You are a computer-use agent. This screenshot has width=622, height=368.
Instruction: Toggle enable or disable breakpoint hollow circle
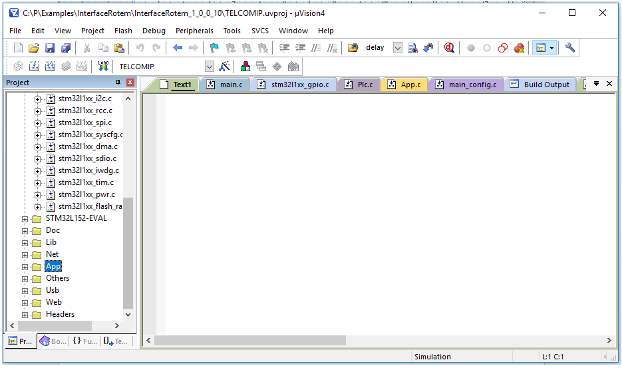click(487, 48)
